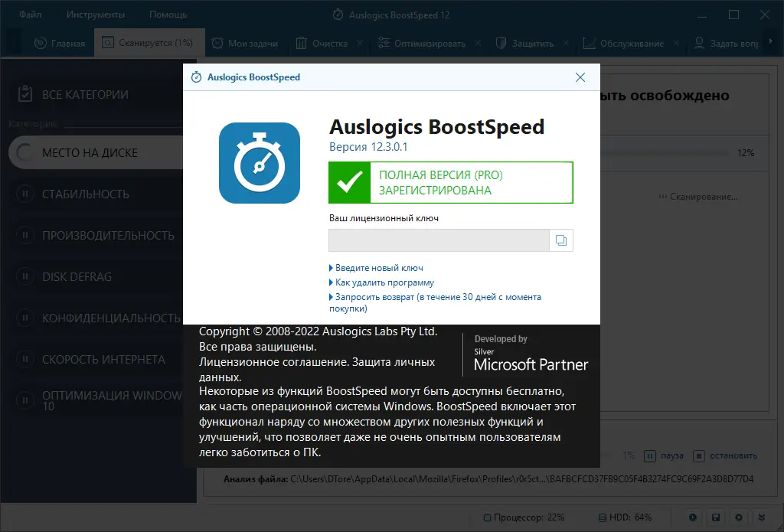Viewport: 784px width, 532px height.
Task: Open the 'Задать вопрос' tab
Action: [726, 44]
